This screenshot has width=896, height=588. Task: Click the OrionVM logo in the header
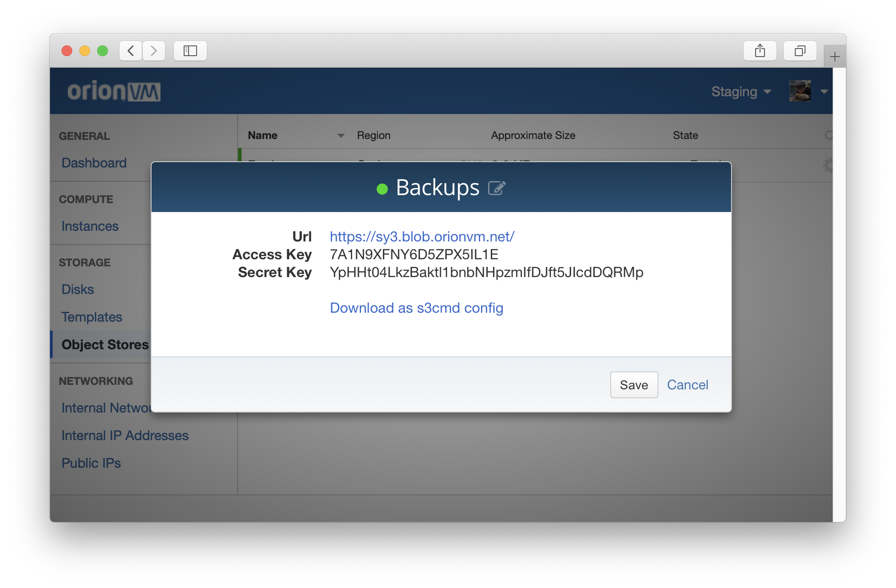[115, 91]
